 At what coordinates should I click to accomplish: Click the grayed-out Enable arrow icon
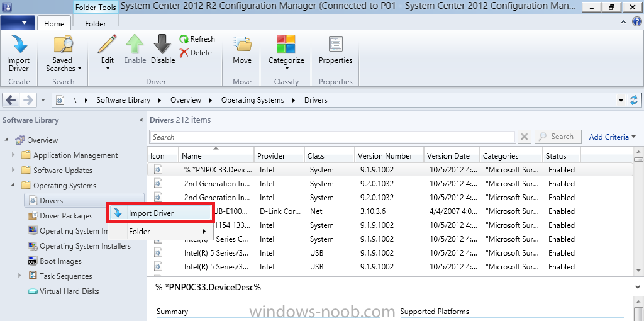135,43
